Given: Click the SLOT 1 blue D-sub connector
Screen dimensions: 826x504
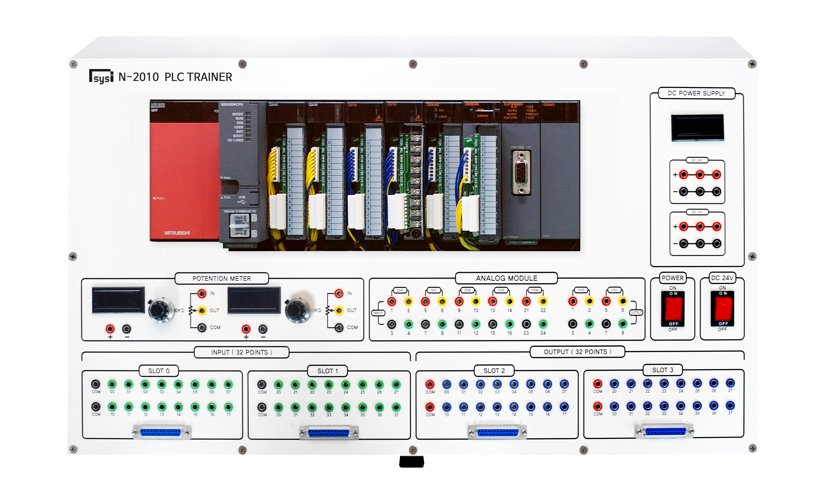Looking at the screenshot, I should click(x=329, y=433).
